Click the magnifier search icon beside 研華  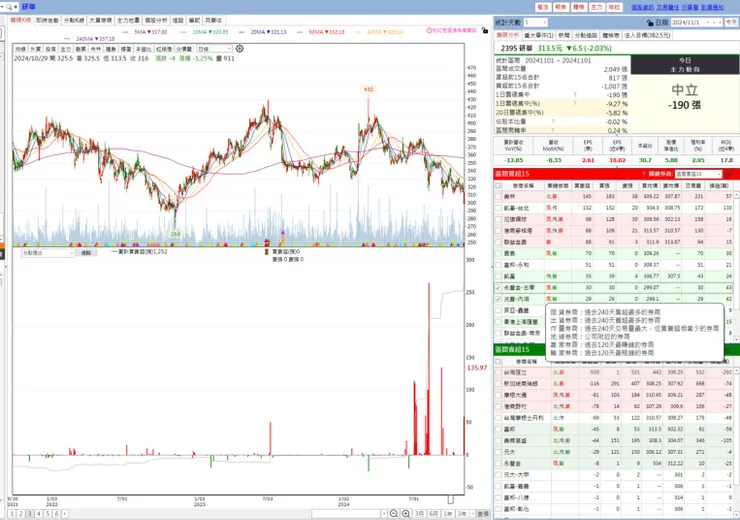pos(9,7)
